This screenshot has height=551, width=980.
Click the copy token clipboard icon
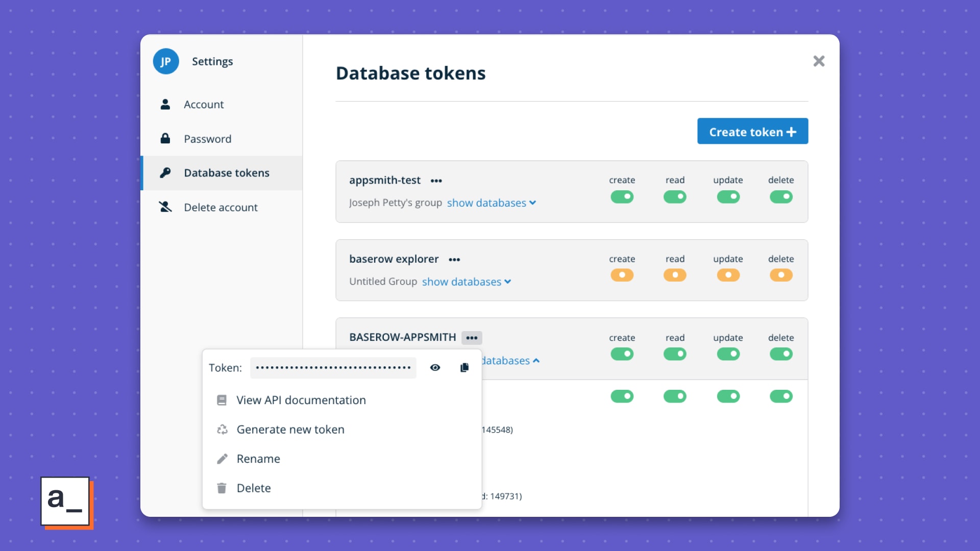(464, 367)
